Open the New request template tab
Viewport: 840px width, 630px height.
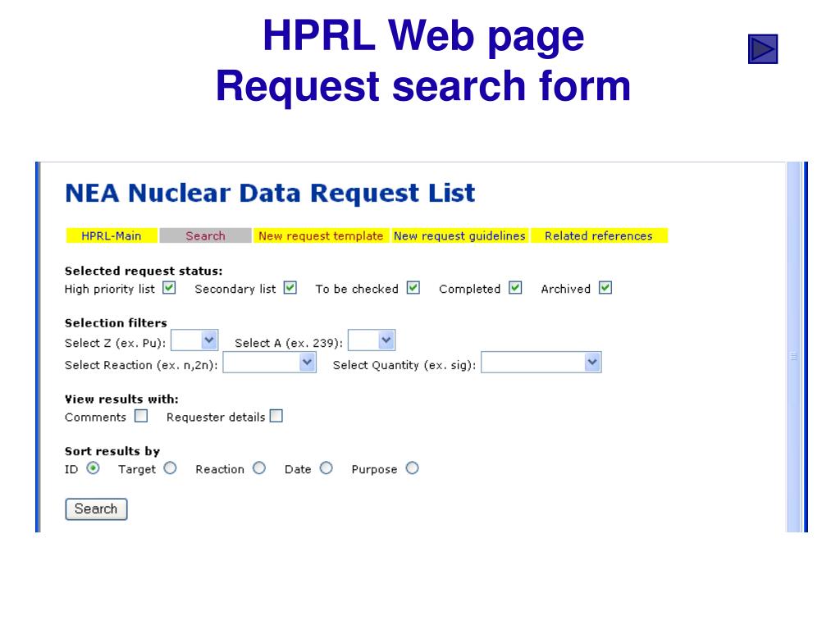321,235
